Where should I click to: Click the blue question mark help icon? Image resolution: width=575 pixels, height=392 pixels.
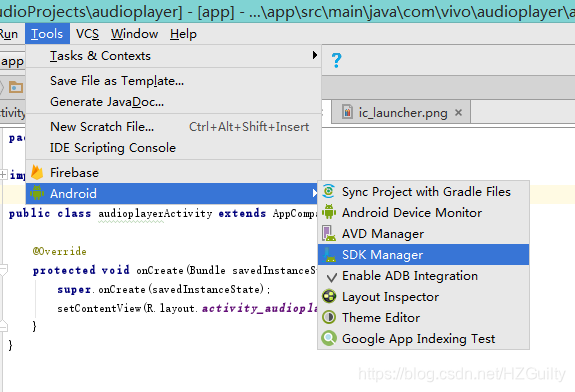[336, 61]
